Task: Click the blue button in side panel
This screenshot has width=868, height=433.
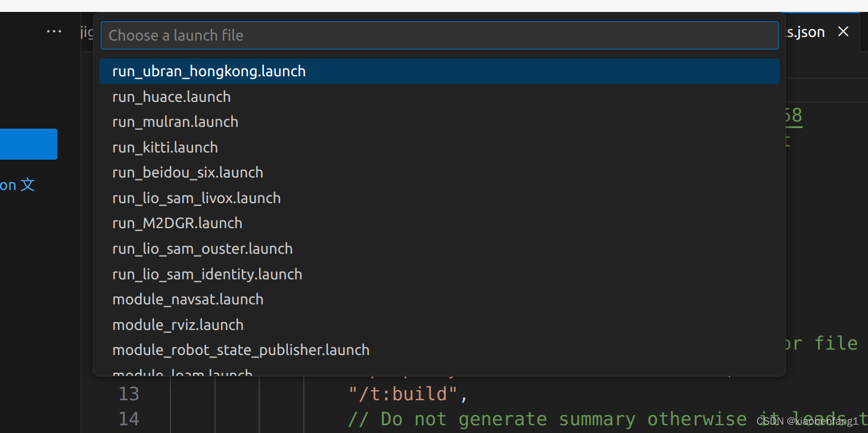Action: click(29, 144)
